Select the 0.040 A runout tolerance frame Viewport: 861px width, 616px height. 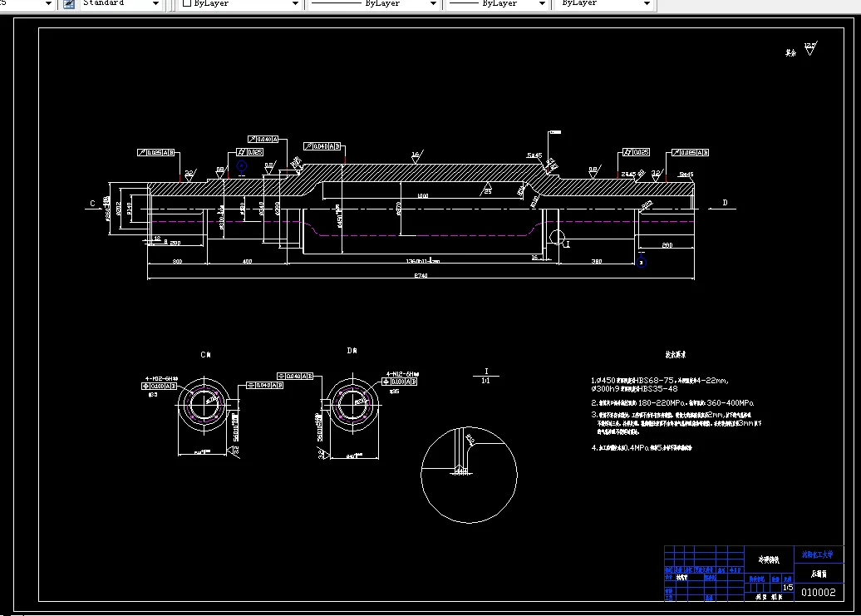point(263,140)
